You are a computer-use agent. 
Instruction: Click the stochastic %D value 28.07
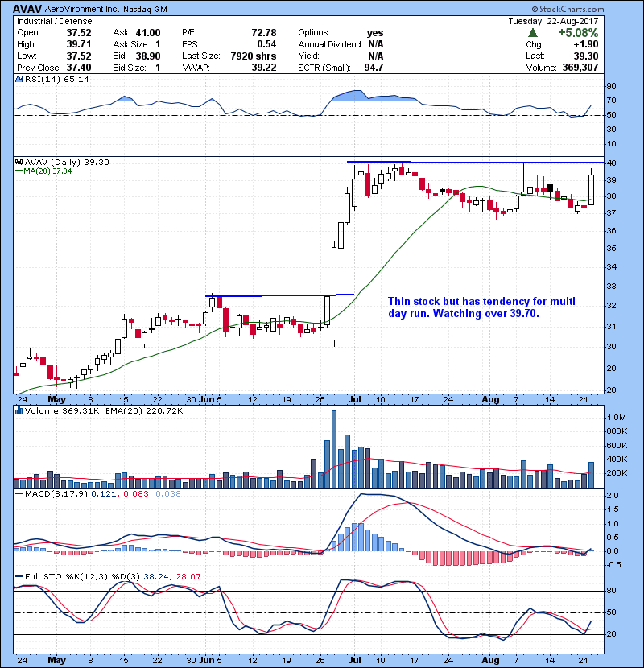click(x=188, y=577)
